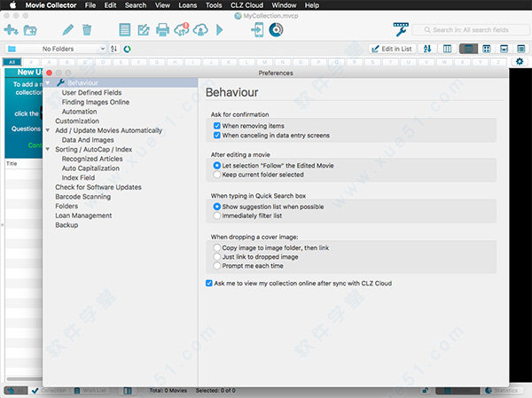
Task: Collapse 'Sorting / AutoCap / Index' section
Action: click(48, 149)
